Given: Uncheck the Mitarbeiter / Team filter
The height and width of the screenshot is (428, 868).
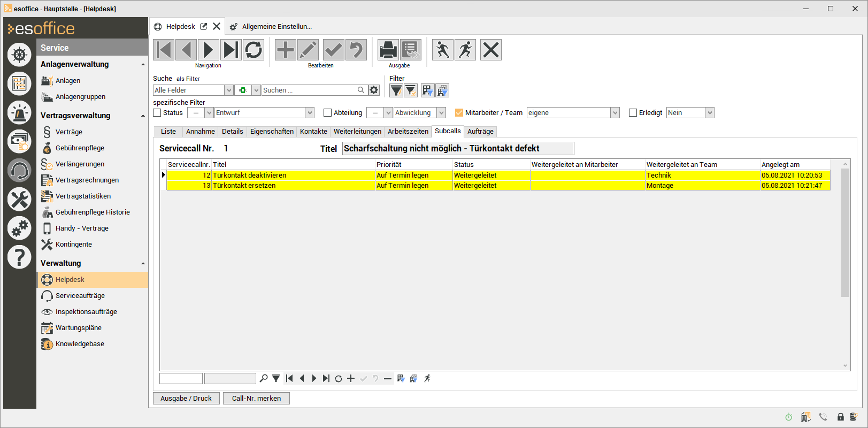Looking at the screenshot, I should click(x=459, y=112).
